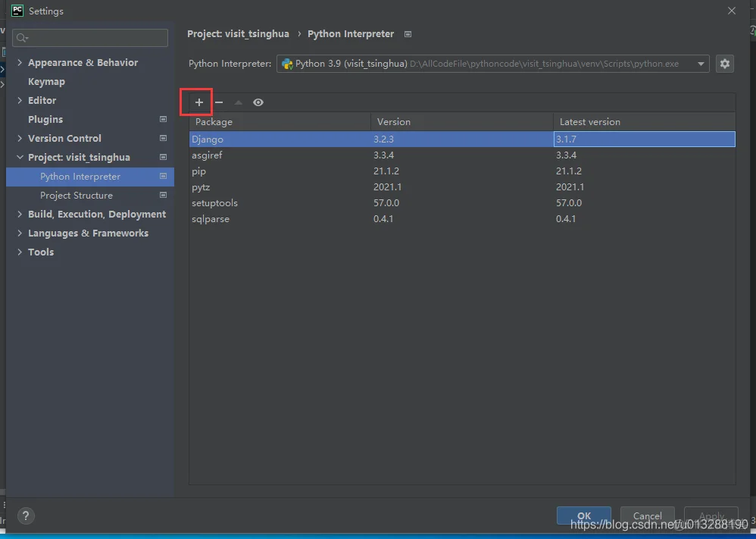Click the PyCharm logo in the title bar

click(x=17, y=11)
